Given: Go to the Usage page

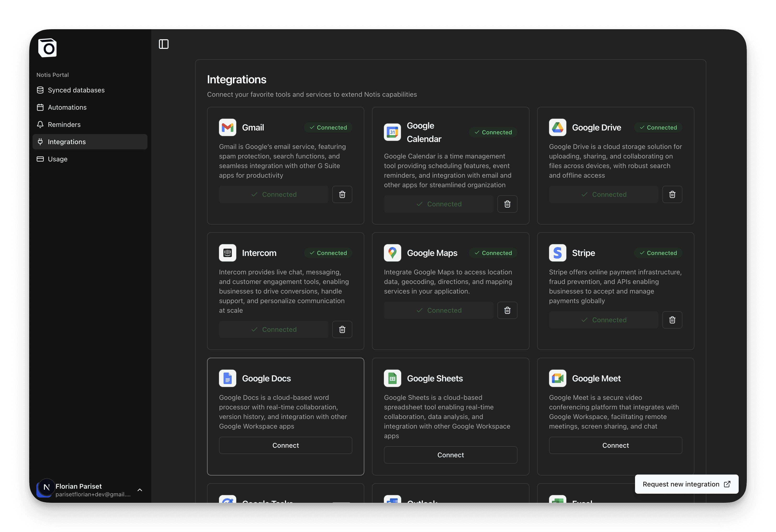Looking at the screenshot, I should coord(90,159).
